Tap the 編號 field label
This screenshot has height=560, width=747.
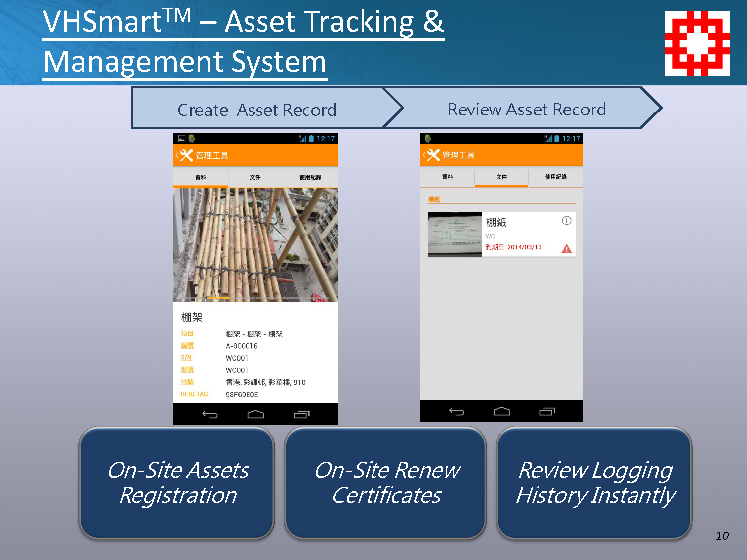click(187, 345)
